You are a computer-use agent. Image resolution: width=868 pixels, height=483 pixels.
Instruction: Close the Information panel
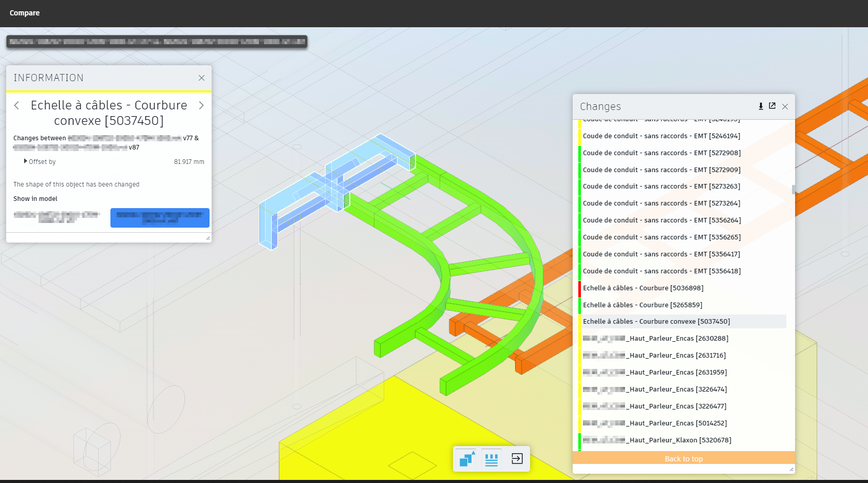[x=201, y=78]
